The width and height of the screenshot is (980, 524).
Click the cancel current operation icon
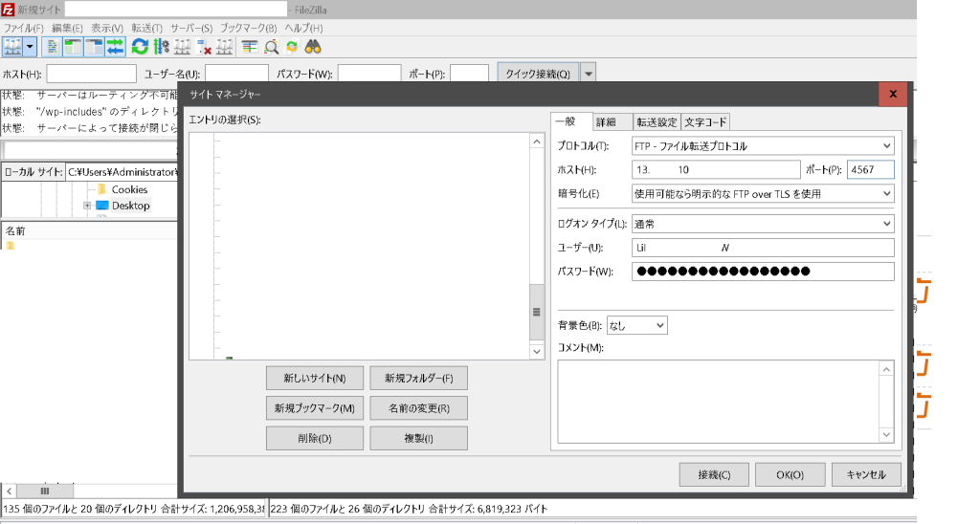click(183, 47)
